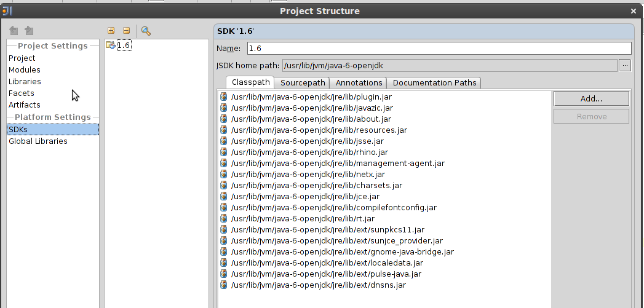Open Modules under Project Settings

25,70
